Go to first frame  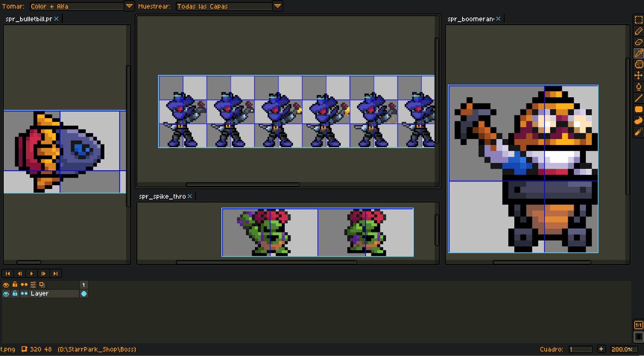8,273
